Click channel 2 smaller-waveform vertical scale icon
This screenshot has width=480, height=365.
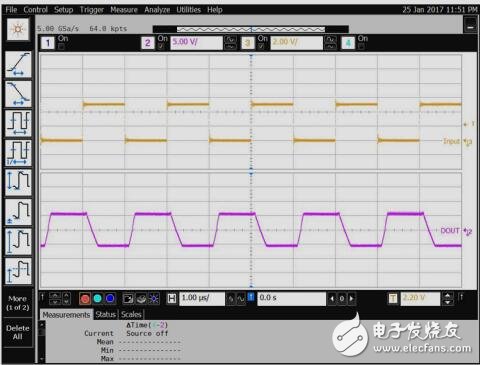pyautogui.click(x=230, y=47)
